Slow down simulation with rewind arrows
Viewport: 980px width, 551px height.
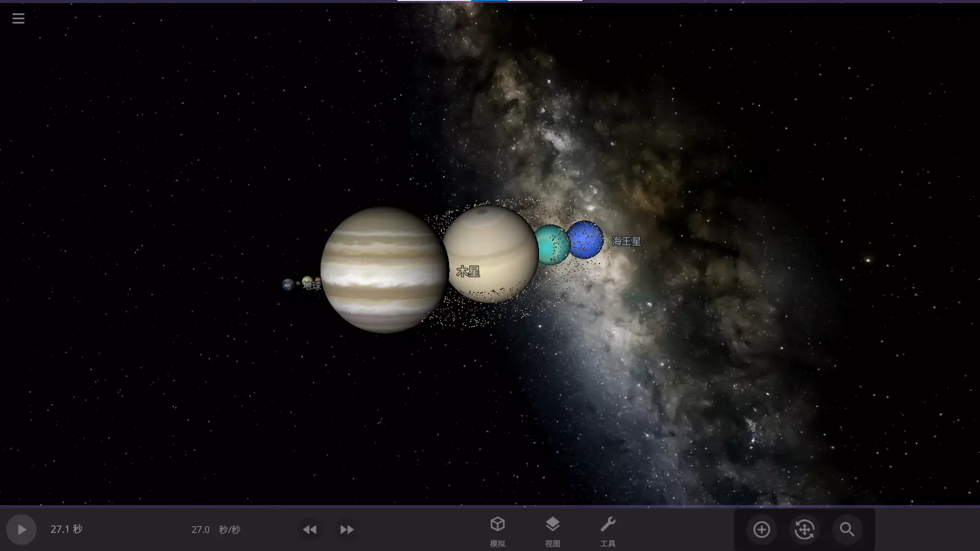(309, 530)
